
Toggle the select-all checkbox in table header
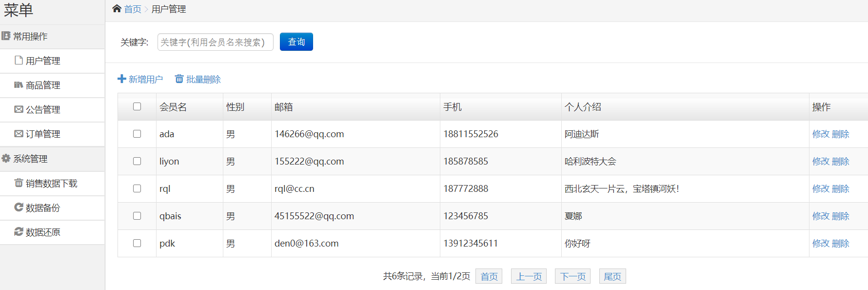(137, 106)
